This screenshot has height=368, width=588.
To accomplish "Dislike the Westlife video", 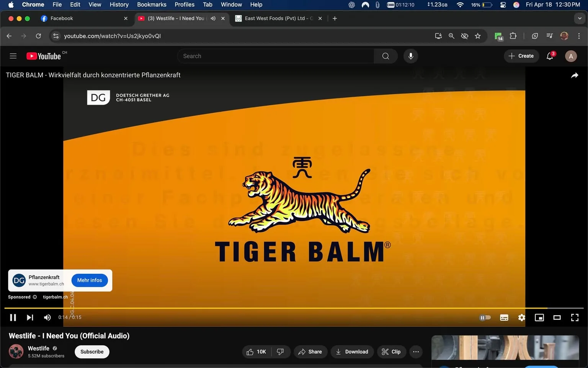I will [281, 352].
